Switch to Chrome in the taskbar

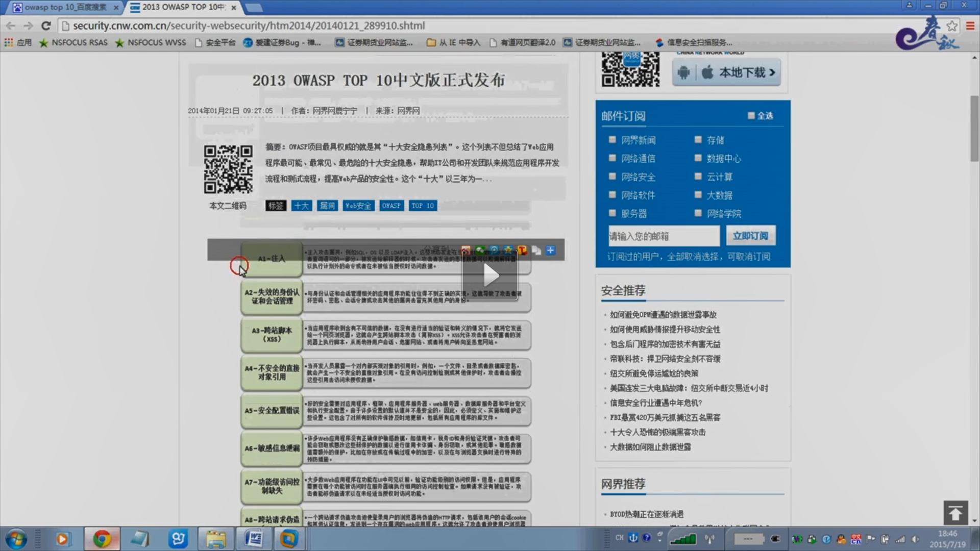click(102, 539)
